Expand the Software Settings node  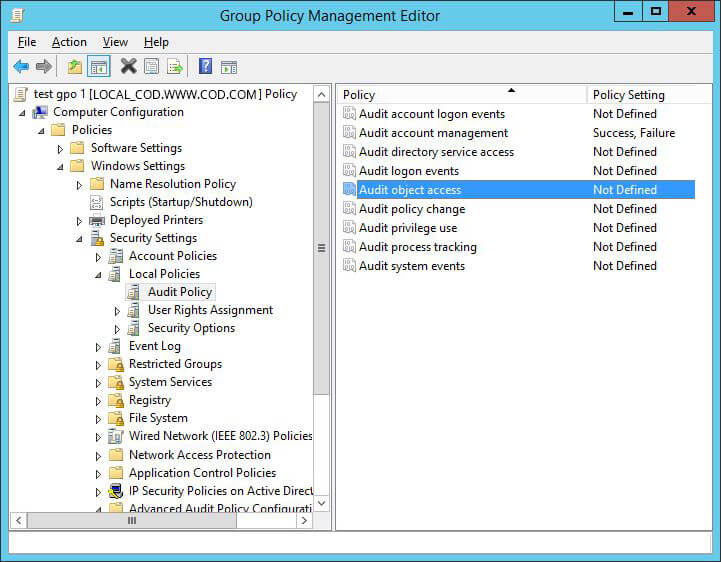click(60, 149)
